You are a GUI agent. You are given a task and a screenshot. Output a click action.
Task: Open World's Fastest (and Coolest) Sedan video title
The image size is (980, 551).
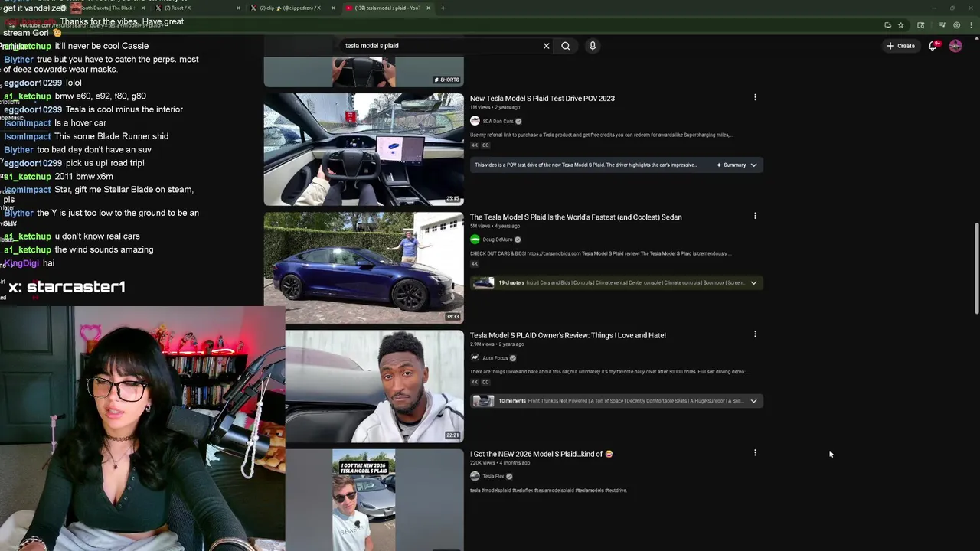[576, 217]
